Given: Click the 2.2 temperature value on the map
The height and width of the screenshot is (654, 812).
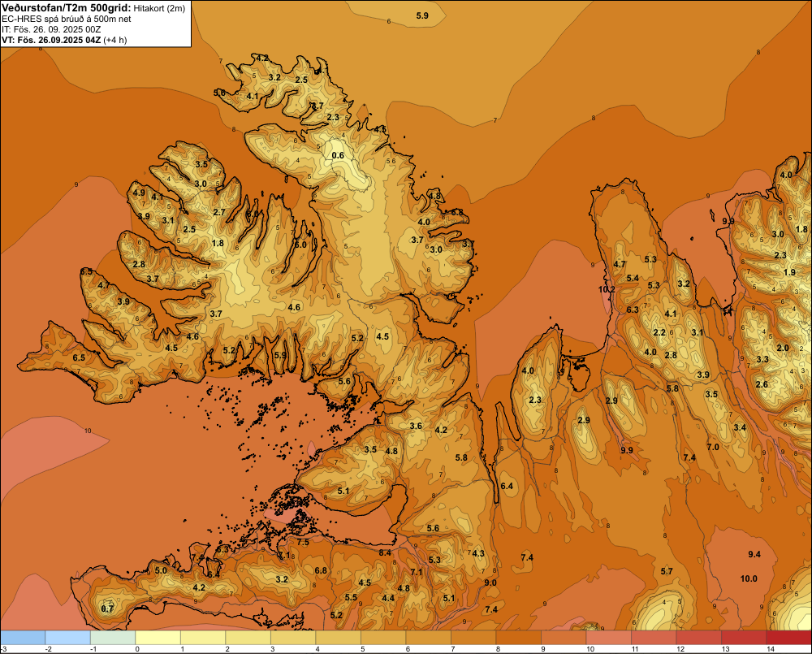Looking at the screenshot, I should [x=659, y=332].
